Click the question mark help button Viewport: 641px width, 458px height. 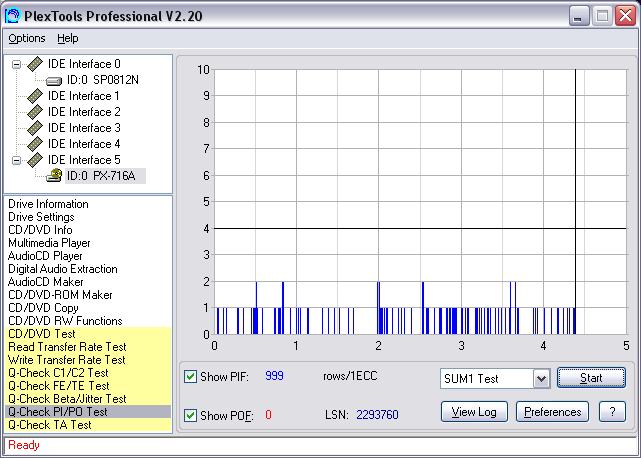(x=612, y=412)
